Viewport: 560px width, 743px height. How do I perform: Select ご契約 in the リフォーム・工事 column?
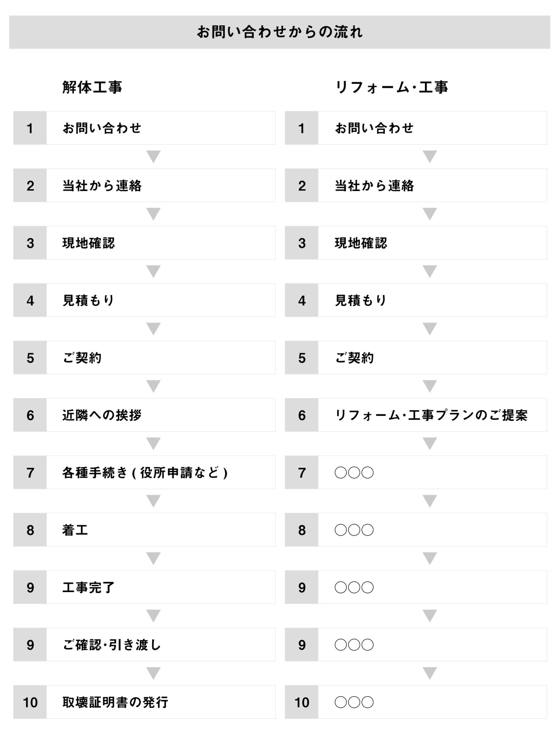coord(432,358)
